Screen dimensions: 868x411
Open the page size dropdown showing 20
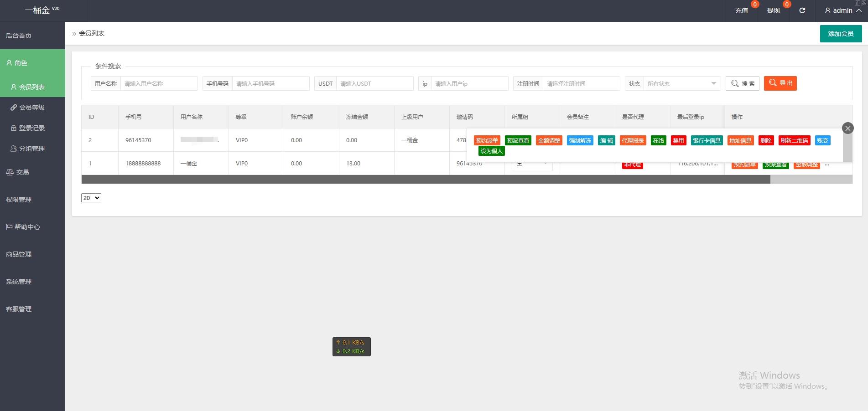click(x=91, y=198)
